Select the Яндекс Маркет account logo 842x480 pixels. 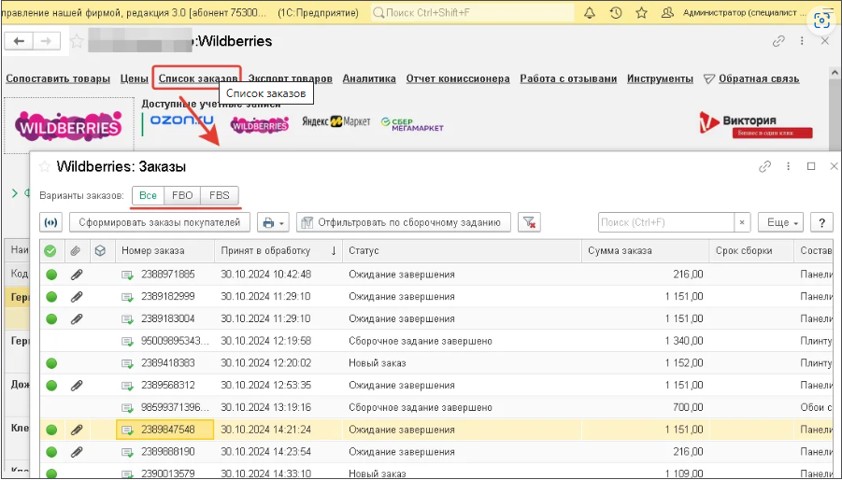(336, 122)
